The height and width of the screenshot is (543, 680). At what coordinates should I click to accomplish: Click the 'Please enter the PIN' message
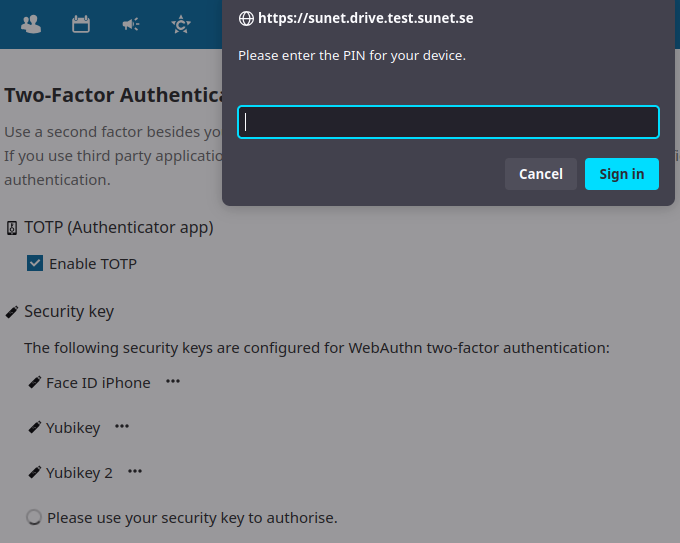(x=352, y=56)
